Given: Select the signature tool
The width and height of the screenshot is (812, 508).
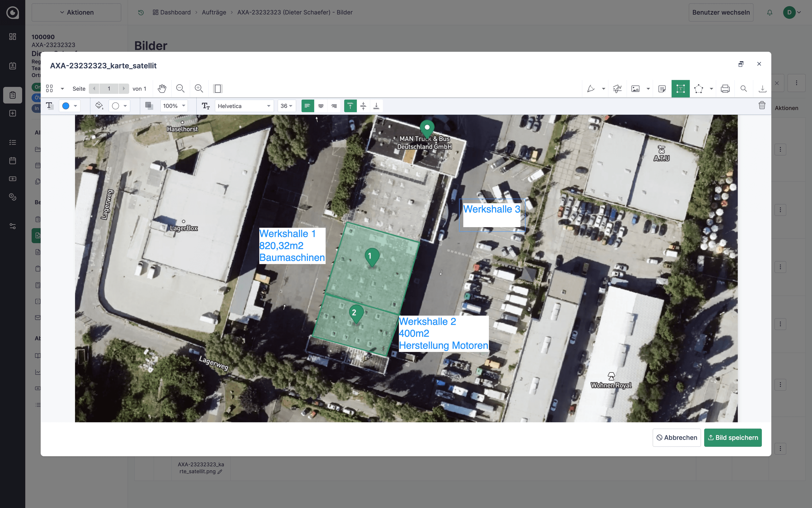Looking at the screenshot, I should tap(617, 89).
